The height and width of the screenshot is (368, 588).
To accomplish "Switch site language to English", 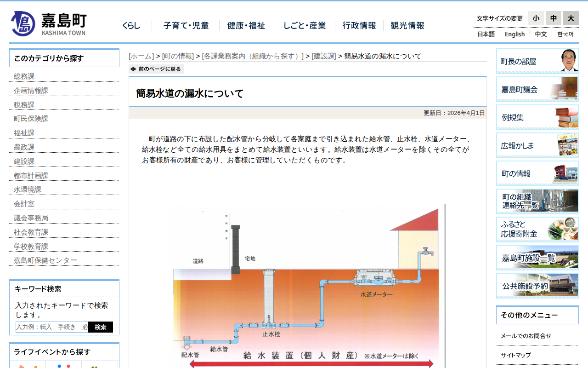I will [514, 34].
